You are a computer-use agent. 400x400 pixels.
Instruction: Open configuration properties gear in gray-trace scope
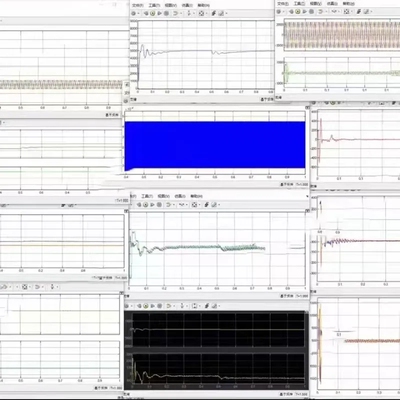pyautogui.click(x=134, y=13)
